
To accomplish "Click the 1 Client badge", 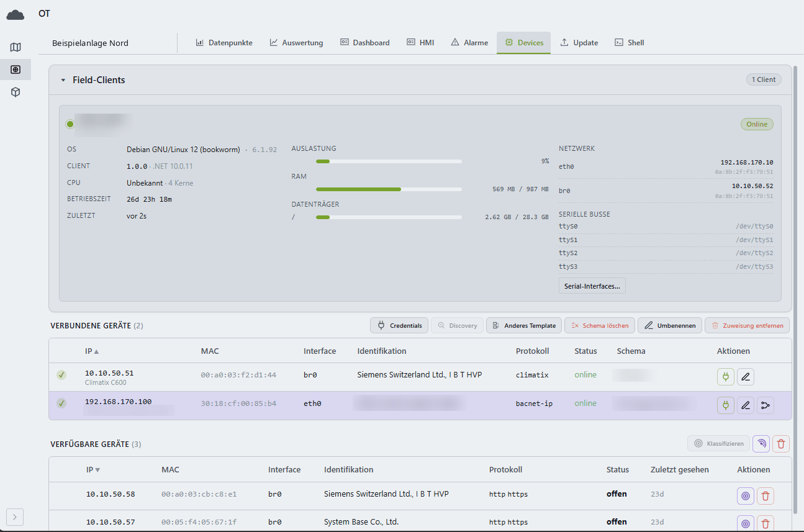I will [764, 79].
